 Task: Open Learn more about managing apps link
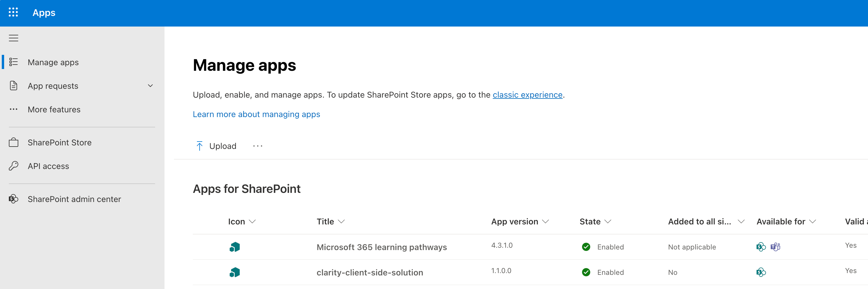click(256, 114)
